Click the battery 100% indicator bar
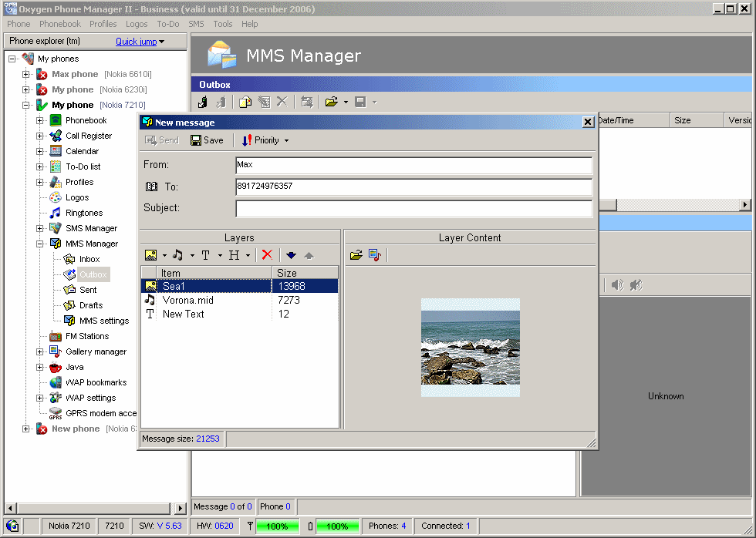 click(x=338, y=526)
